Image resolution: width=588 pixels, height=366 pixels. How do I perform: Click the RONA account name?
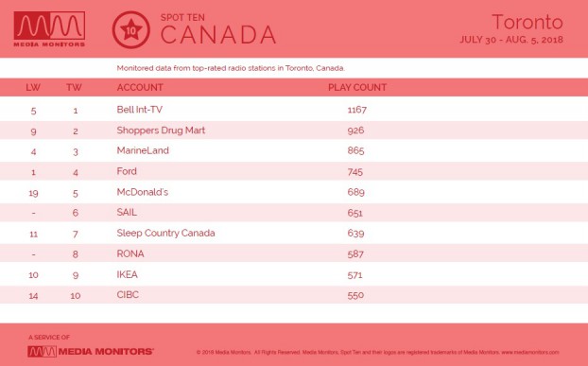point(130,253)
